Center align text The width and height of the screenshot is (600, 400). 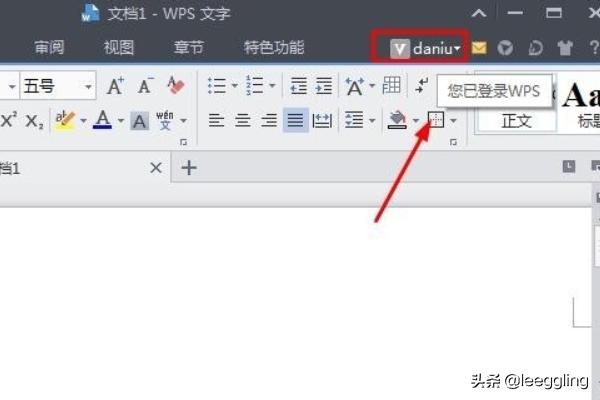click(243, 121)
